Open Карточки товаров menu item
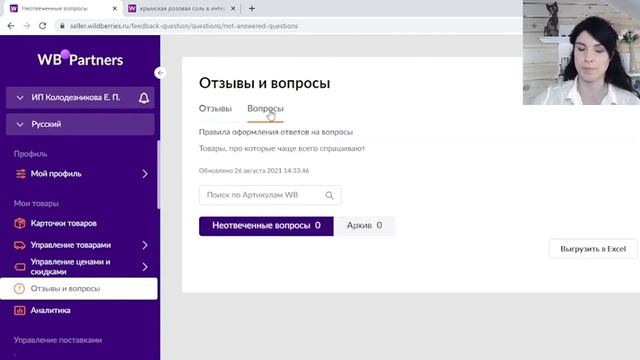 tap(64, 223)
